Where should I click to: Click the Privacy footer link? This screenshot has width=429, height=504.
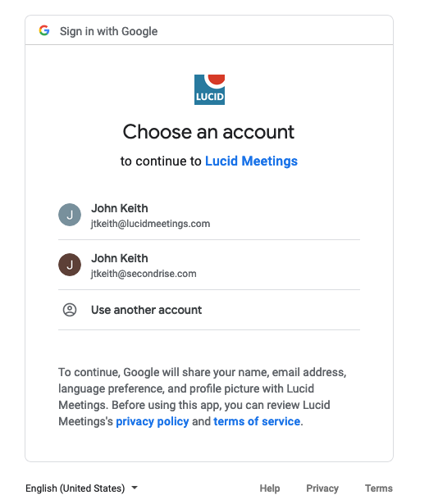322,488
